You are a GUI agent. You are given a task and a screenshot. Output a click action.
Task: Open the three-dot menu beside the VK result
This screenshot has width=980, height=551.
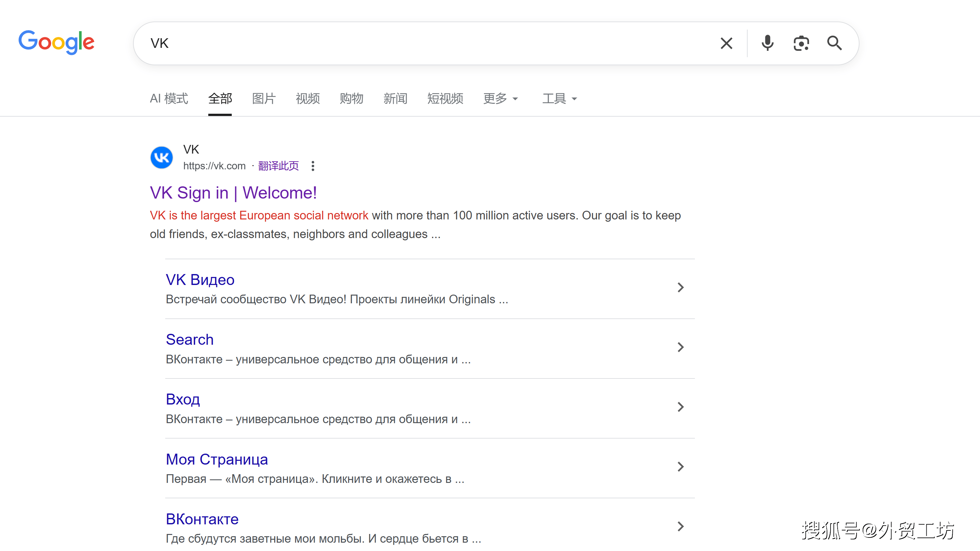point(313,166)
